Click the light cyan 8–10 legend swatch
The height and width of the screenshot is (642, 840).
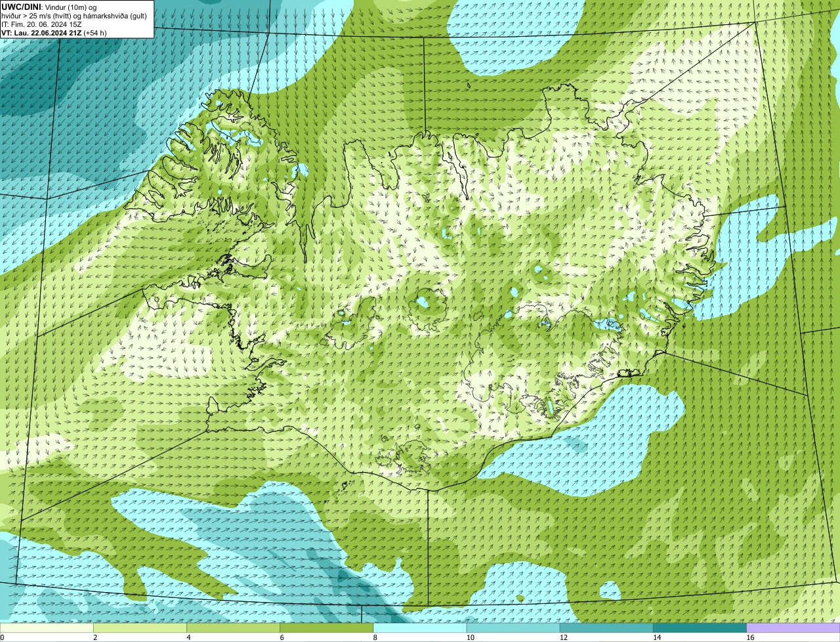pyautogui.click(x=420, y=628)
